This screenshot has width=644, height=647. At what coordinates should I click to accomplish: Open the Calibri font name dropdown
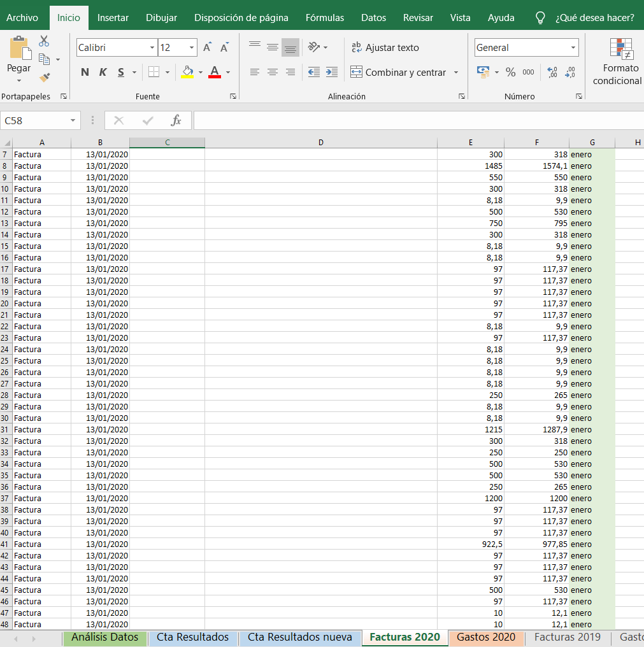152,48
